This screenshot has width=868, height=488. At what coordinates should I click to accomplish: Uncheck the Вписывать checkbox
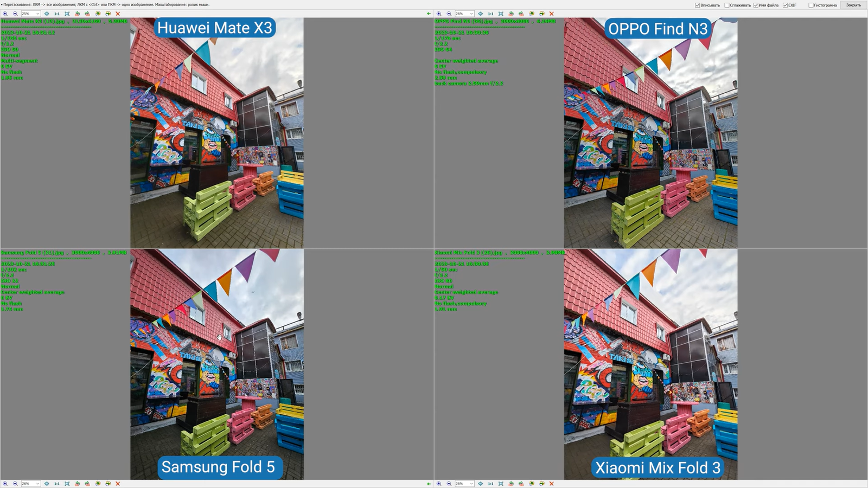click(698, 5)
